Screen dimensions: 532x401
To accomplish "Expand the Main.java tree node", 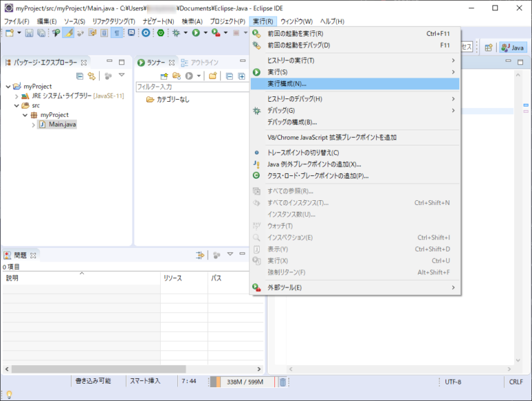I will click(x=33, y=125).
